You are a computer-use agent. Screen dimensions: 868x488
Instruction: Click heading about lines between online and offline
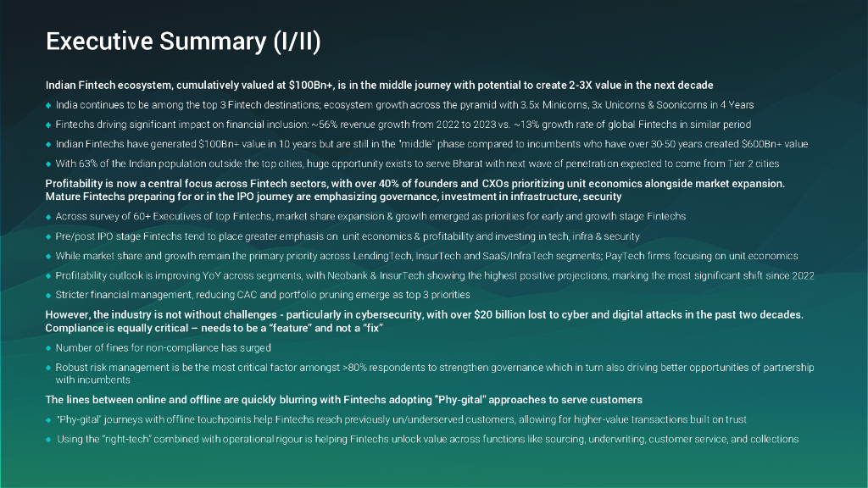click(x=343, y=400)
